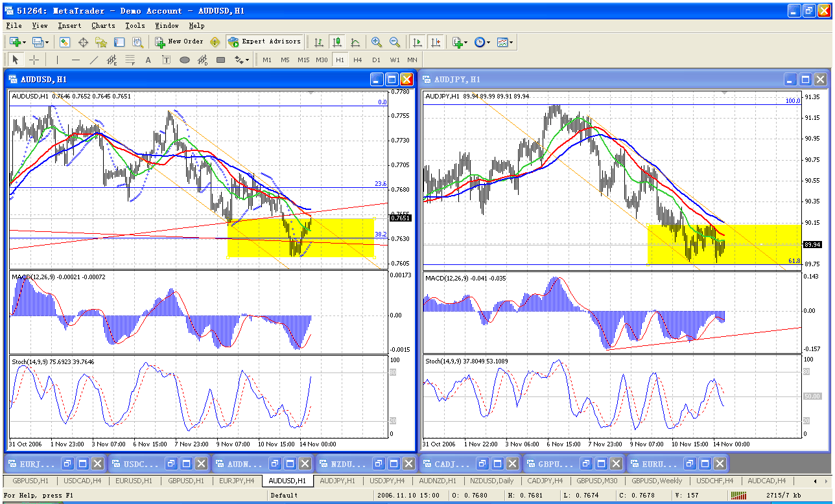
Task: Switch chart to M1 timeframe
Action: click(267, 60)
